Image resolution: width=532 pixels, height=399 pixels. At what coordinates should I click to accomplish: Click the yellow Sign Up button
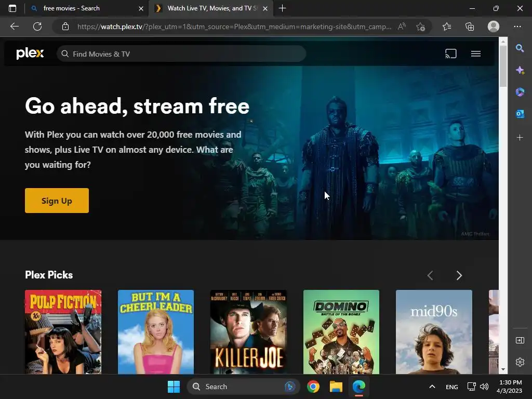[x=57, y=201]
